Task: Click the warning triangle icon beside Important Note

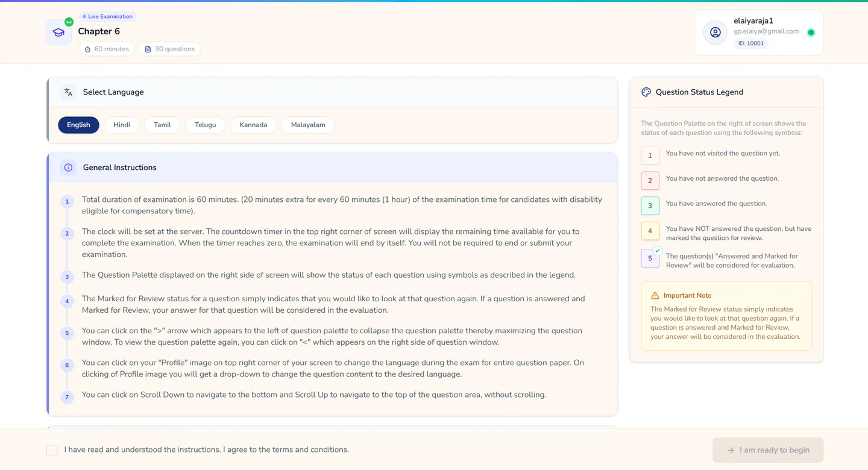Action: (655, 295)
